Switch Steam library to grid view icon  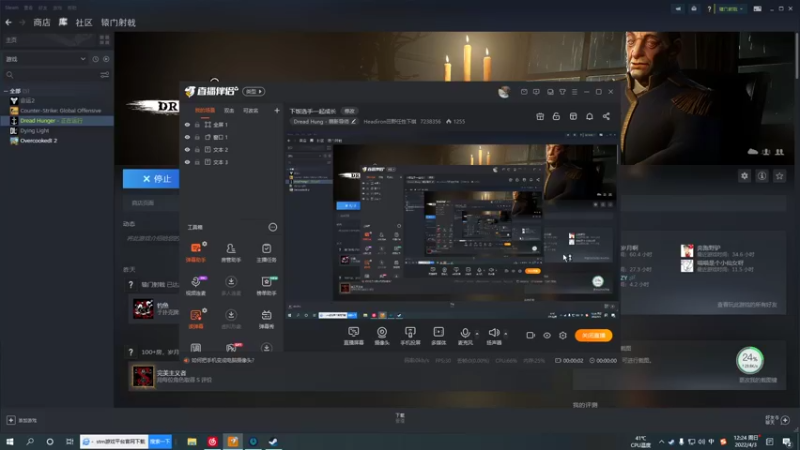coord(105,40)
